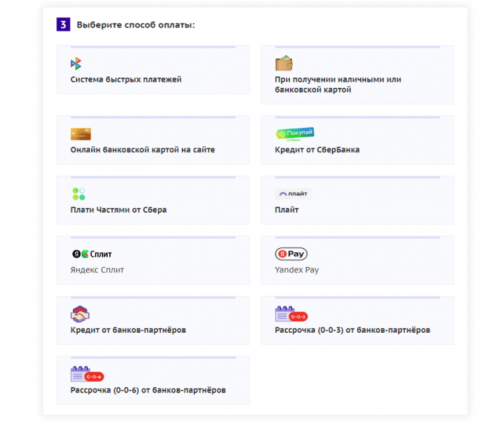Click the Yandex Pay logo
This screenshot has width=504, height=424.
pos(291,254)
